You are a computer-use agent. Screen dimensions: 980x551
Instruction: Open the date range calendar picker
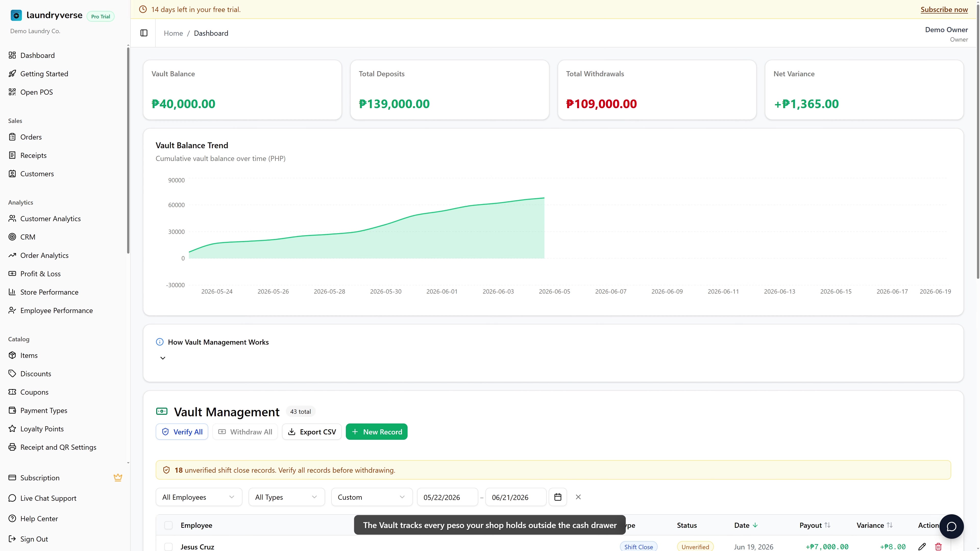558,497
